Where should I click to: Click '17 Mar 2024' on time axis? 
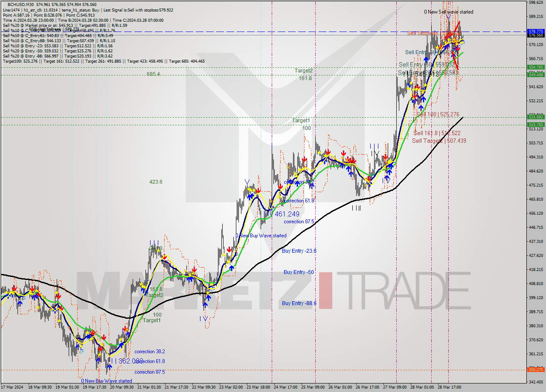pos(12,387)
